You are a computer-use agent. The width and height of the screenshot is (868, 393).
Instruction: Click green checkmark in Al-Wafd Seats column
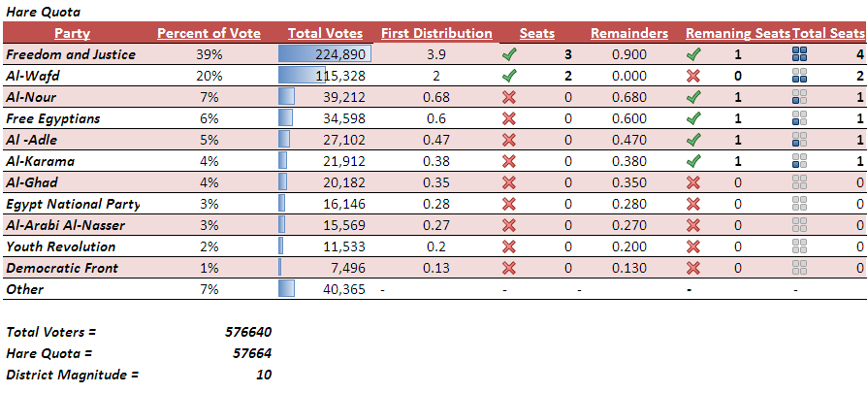click(509, 76)
